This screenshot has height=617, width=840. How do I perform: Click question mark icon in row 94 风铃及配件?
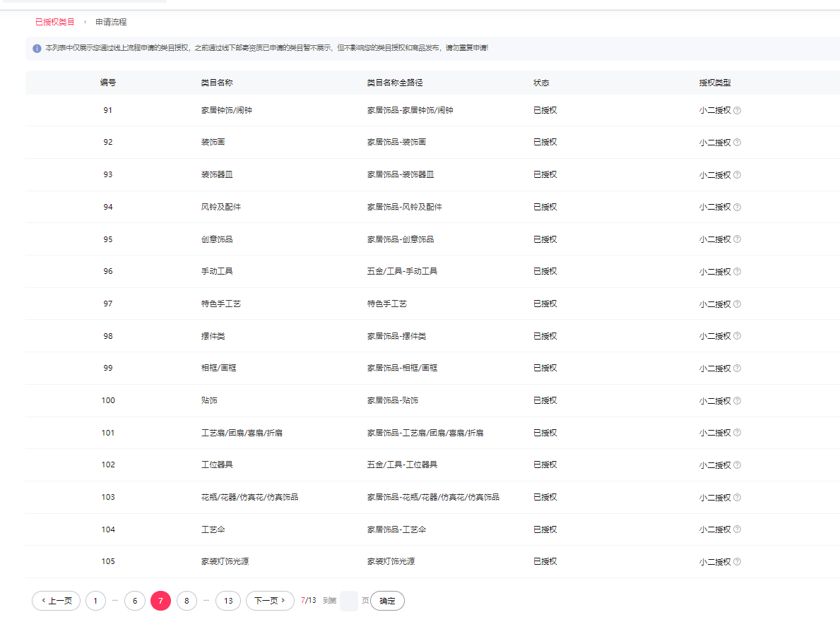737,208
